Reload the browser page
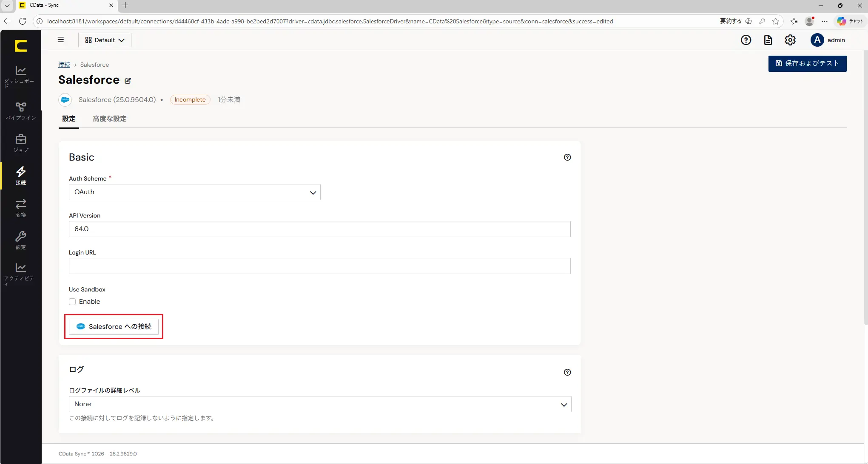Screen dimensions: 868x464 (23, 21)
